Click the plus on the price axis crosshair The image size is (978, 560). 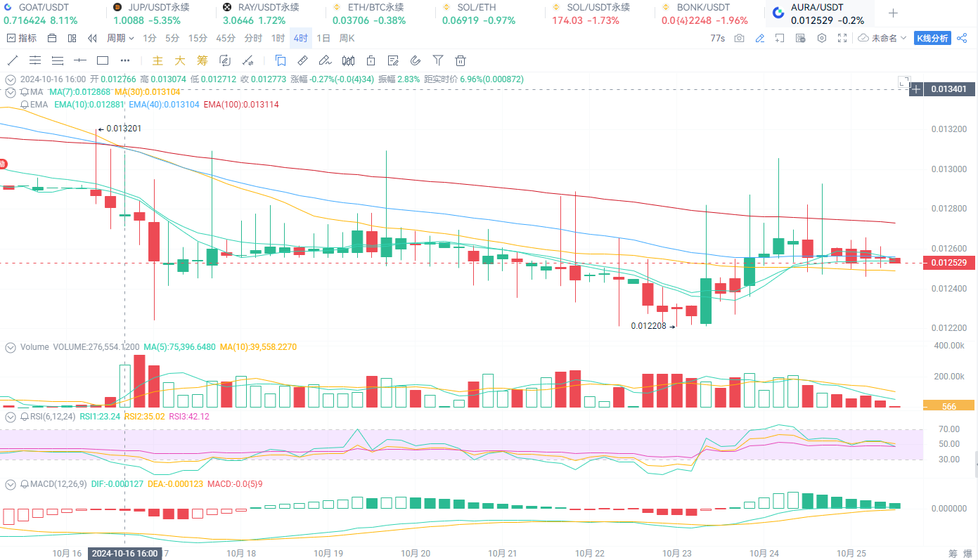pyautogui.click(x=915, y=89)
